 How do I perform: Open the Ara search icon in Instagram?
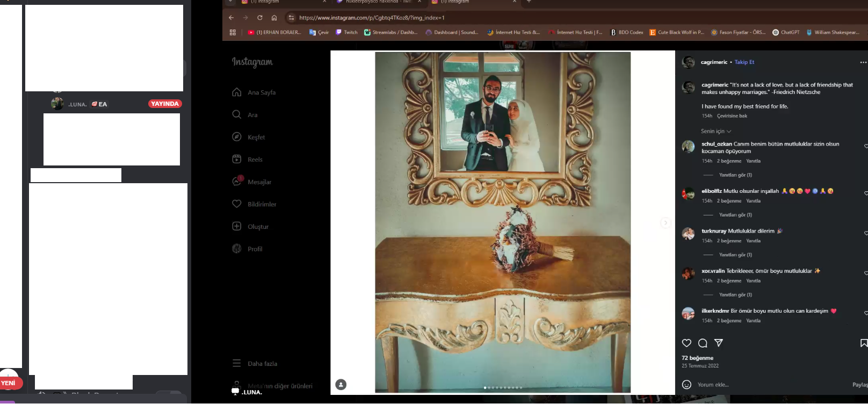click(x=237, y=114)
